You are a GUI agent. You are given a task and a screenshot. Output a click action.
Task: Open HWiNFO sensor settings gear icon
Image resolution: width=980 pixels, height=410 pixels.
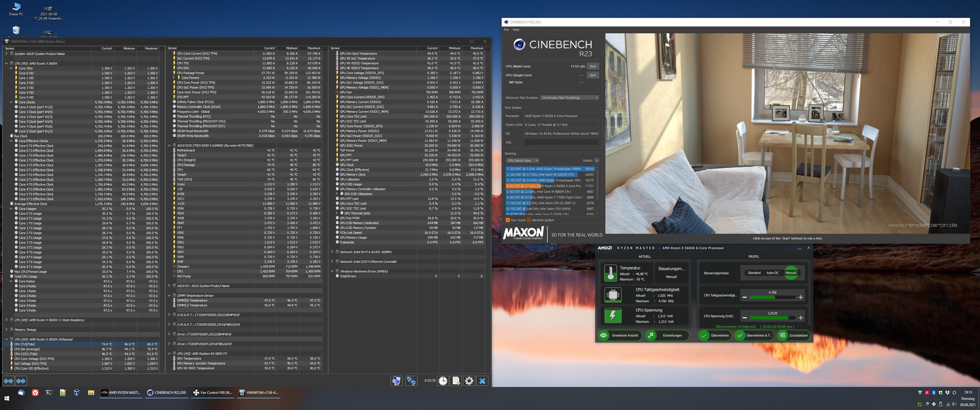[x=469, y=381]
